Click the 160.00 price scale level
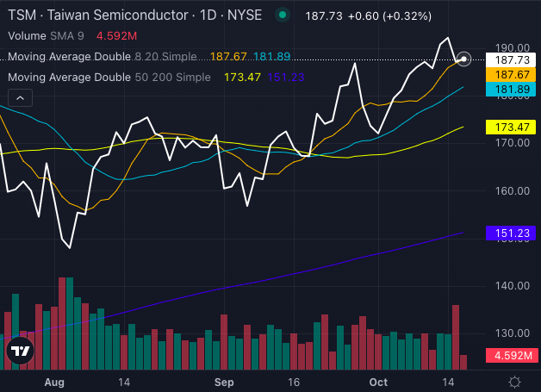This screenshot has height=392, width=541. tap(513, 190)
